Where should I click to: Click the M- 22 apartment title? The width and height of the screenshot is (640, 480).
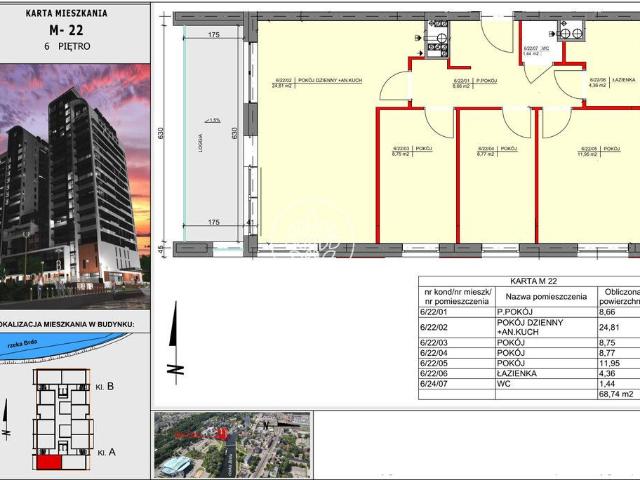[66, 30]
